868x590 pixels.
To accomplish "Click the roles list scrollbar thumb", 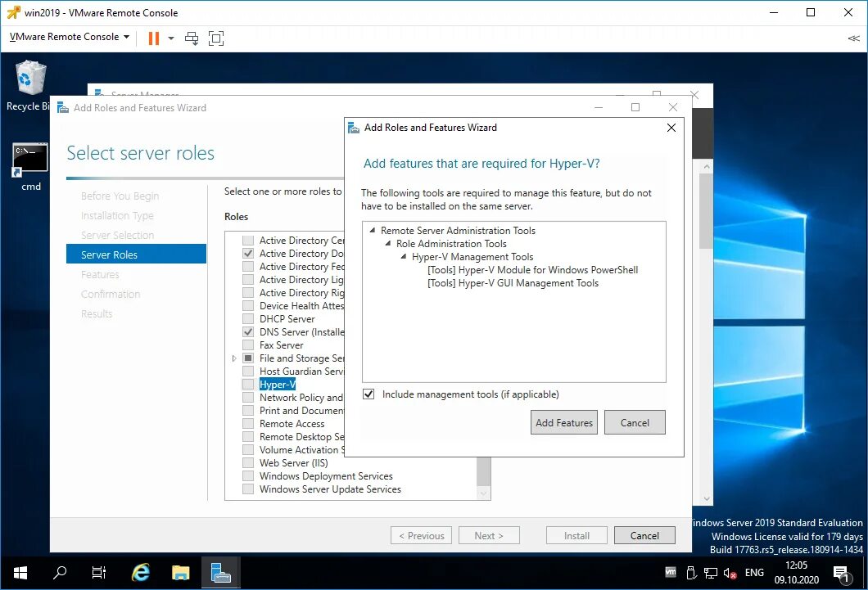I will (x=483, y=470).
